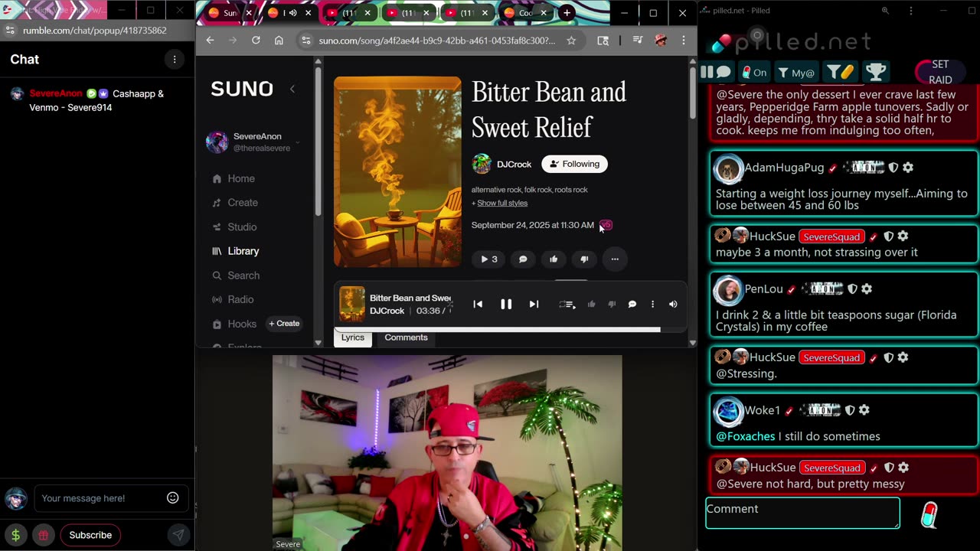Send the Rumble chat message arrow
Screen dimensions: 980x551
[x=178, y=535]
